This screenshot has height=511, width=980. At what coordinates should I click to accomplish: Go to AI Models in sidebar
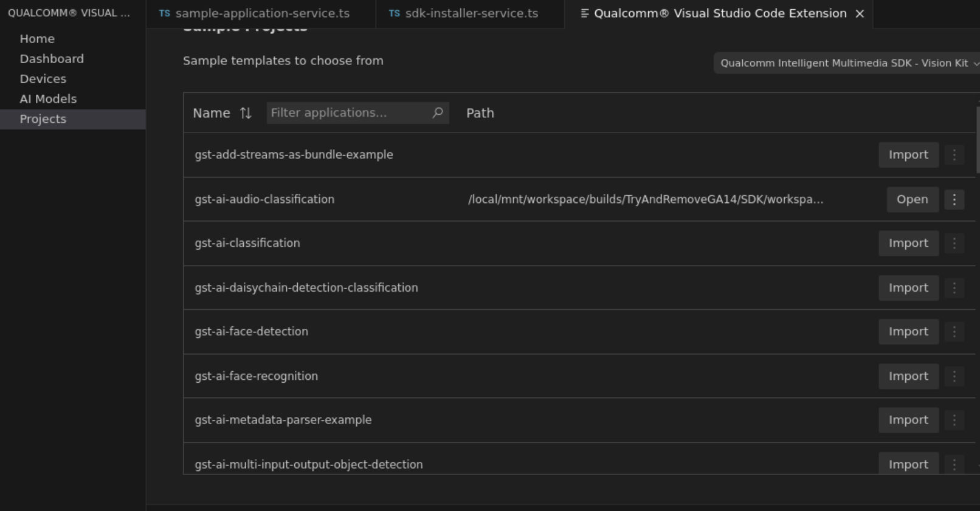click(48, 98)
